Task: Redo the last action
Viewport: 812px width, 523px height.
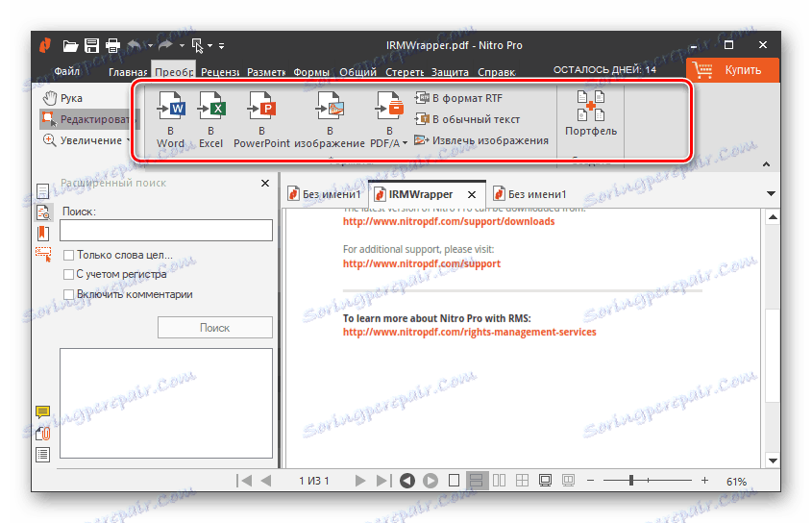Action: tap(165, 45)
